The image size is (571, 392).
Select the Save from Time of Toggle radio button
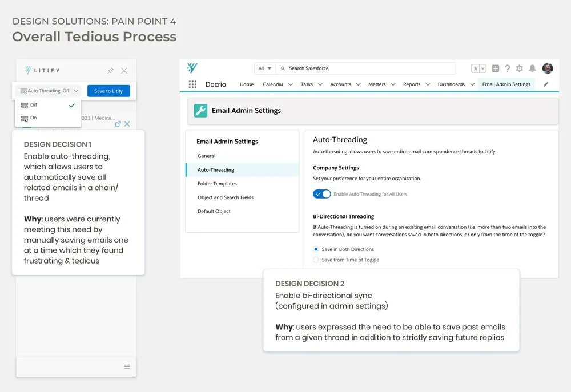pyautogui.click(x=316, y=260)
